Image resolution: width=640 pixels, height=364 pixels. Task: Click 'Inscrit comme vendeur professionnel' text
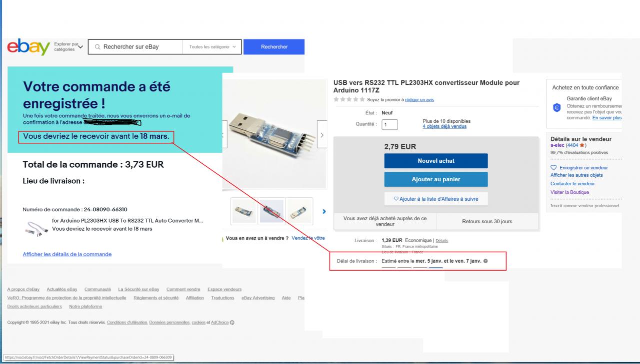tap(584, 206)
